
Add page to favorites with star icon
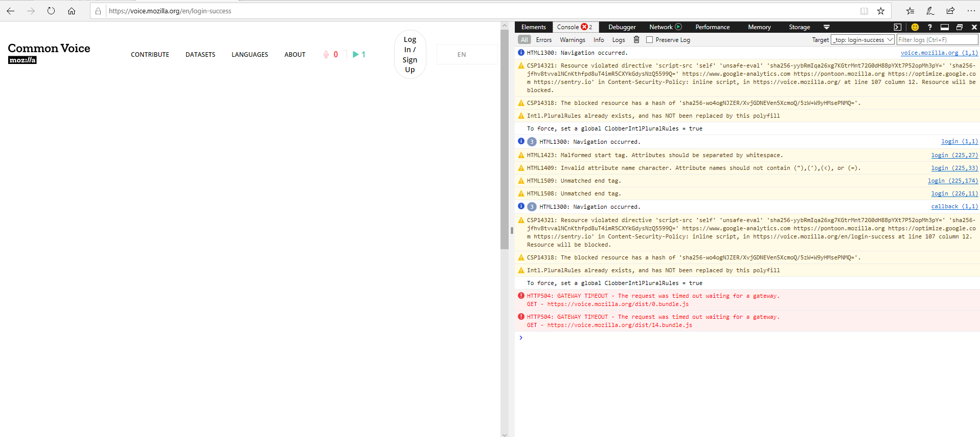click(881, 11)
